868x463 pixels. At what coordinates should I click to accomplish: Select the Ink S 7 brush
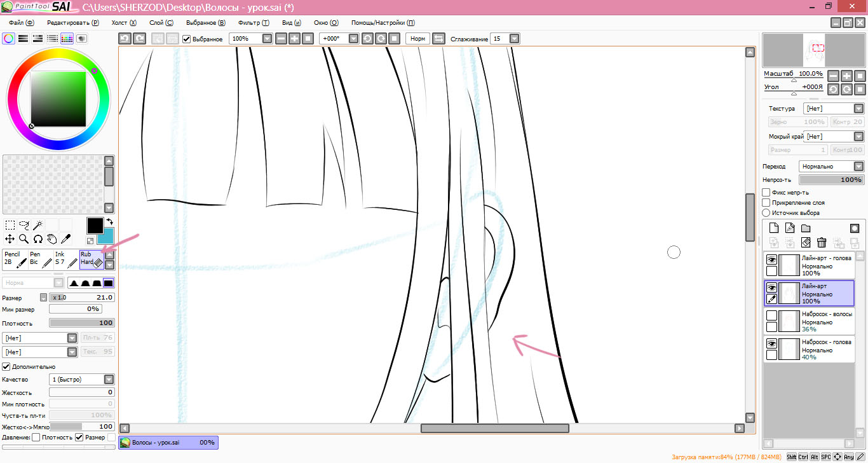(x=66, y=259)
